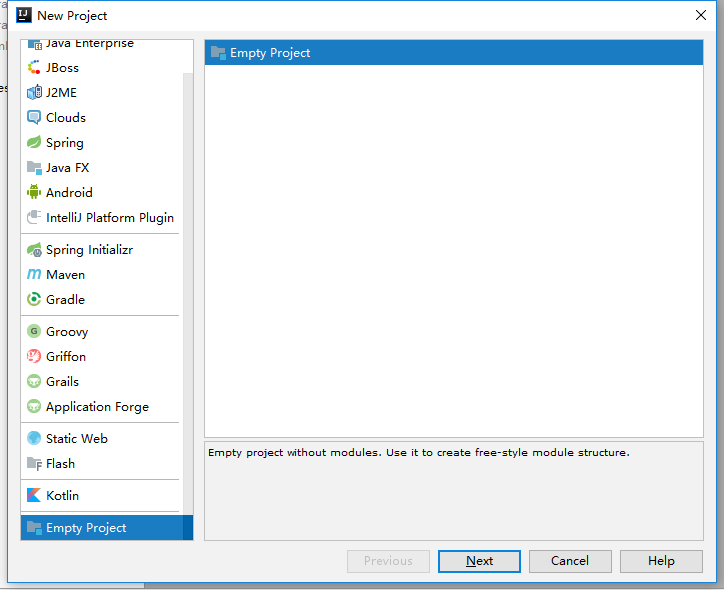724x590 pixels.
Task: Click the IntelliJ Platform Plugin icon
Action: 34,217
